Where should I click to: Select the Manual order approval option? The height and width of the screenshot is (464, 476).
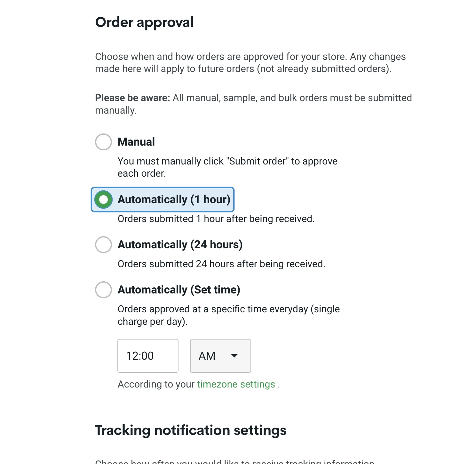[x=103, y=142]
